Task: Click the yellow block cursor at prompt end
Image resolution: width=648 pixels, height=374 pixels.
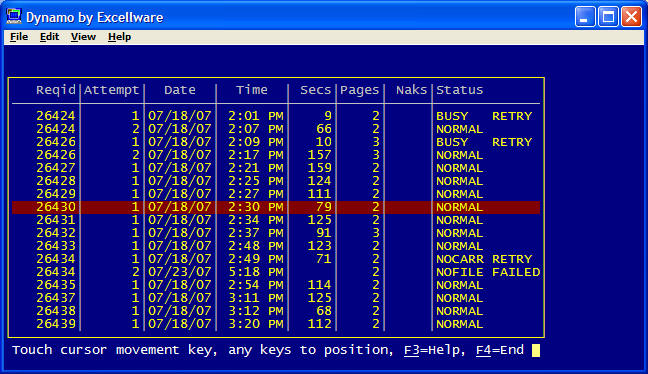Action: pos(536,350)
